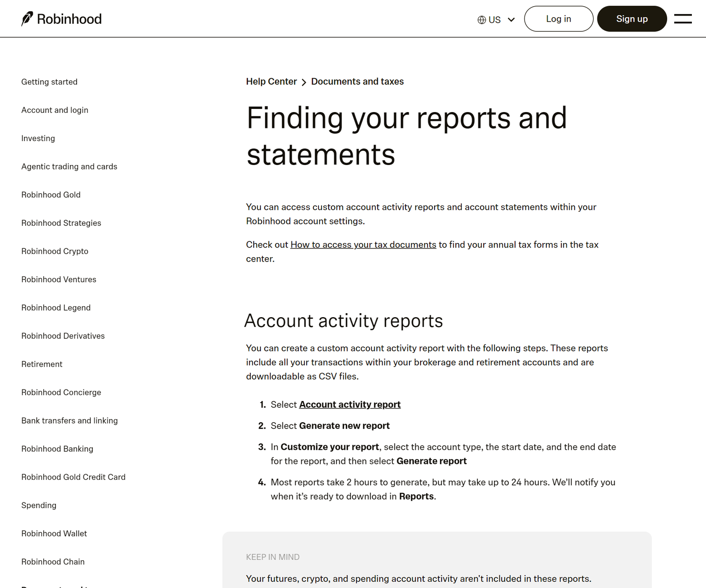
Task: Click the Account activity reports heading
Action: 344,321
